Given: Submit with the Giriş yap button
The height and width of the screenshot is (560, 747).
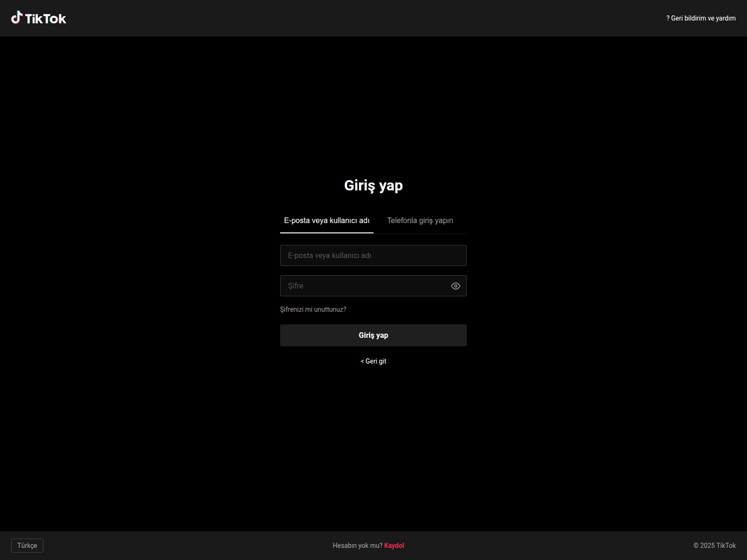Looking at the screenshot, I should [x=373, y=336].
